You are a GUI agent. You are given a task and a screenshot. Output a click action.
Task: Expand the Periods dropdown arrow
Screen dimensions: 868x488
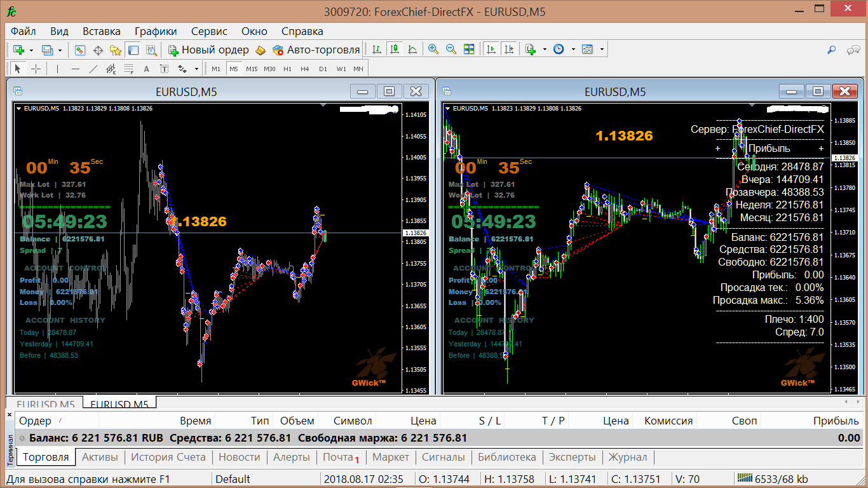click(573, 50)
